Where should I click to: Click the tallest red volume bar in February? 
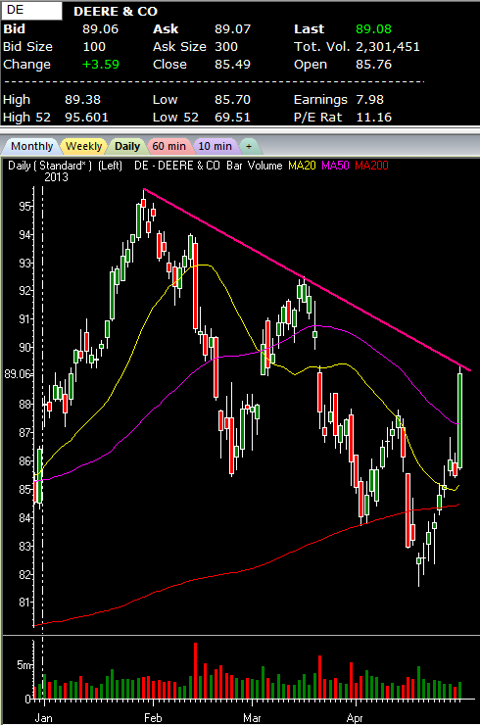tap(196, 670)
